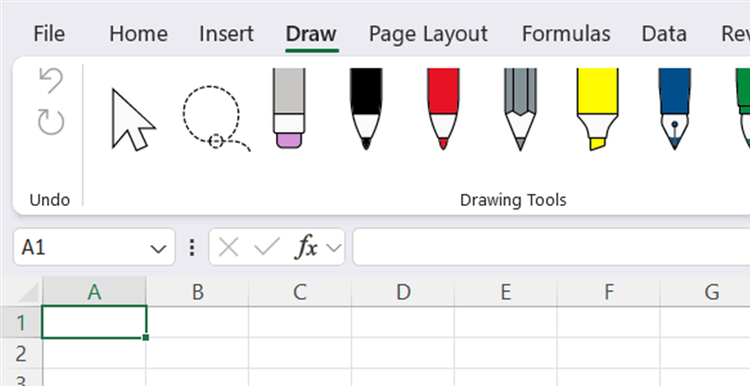Select row 1 header
This screenshot has width=750, height=386.
[x=21, y=322]
